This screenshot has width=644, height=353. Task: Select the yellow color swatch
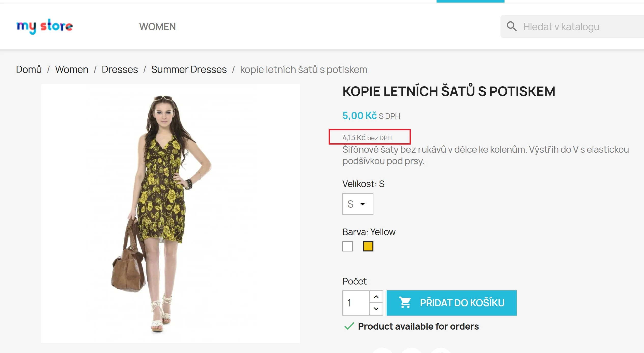(368, 246)
